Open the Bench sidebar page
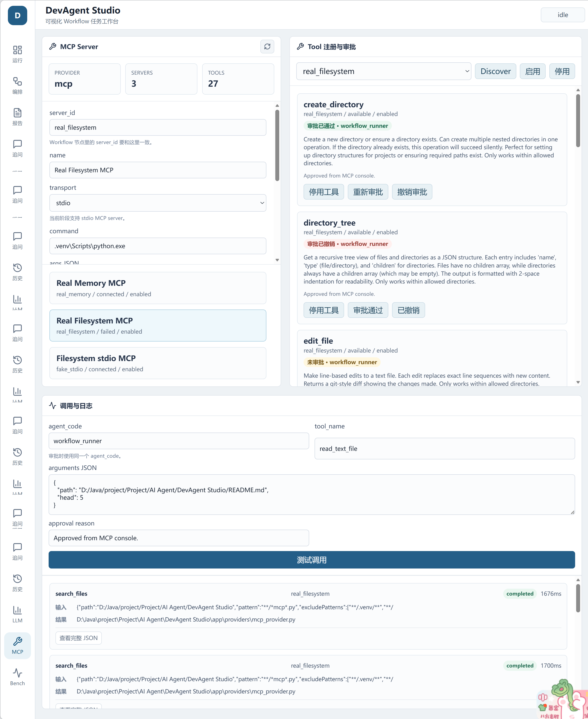The image size is (588, 719). click(x=17, y=677)
